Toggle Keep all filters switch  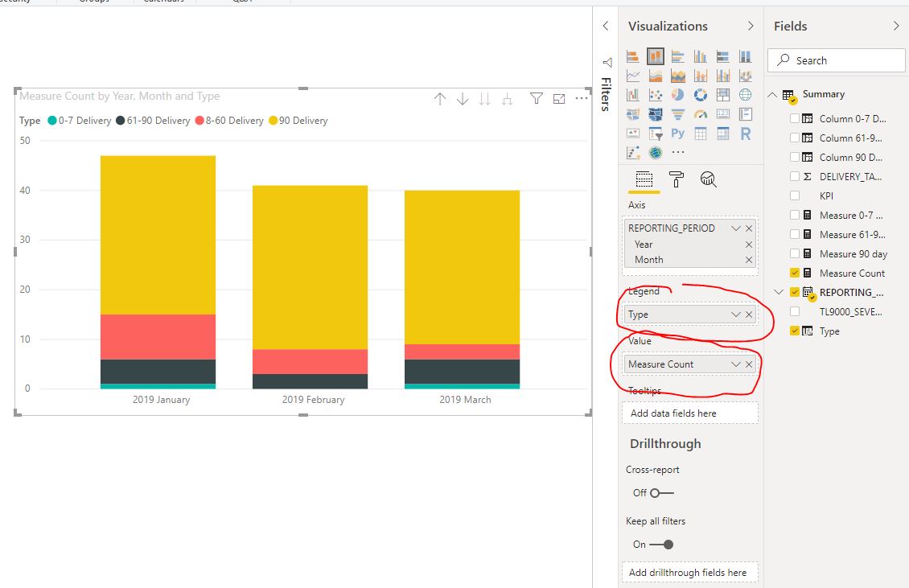[x=661, y=545]
